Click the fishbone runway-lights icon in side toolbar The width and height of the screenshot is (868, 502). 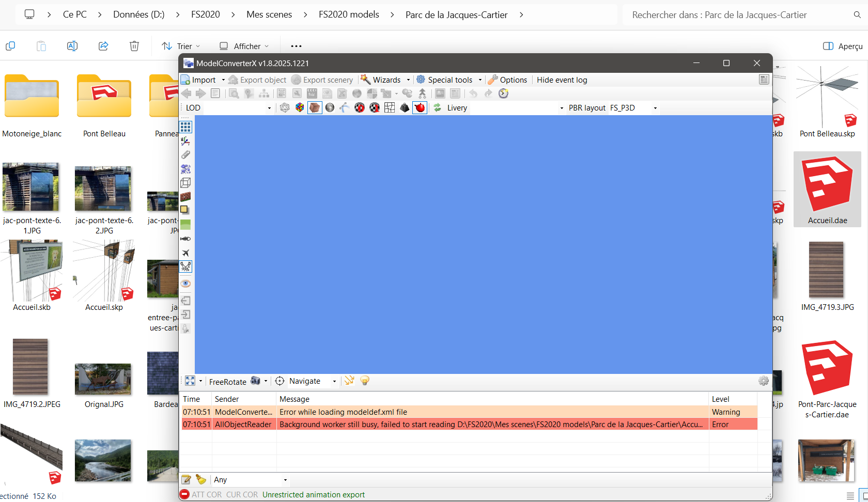(x=185, y=239)
